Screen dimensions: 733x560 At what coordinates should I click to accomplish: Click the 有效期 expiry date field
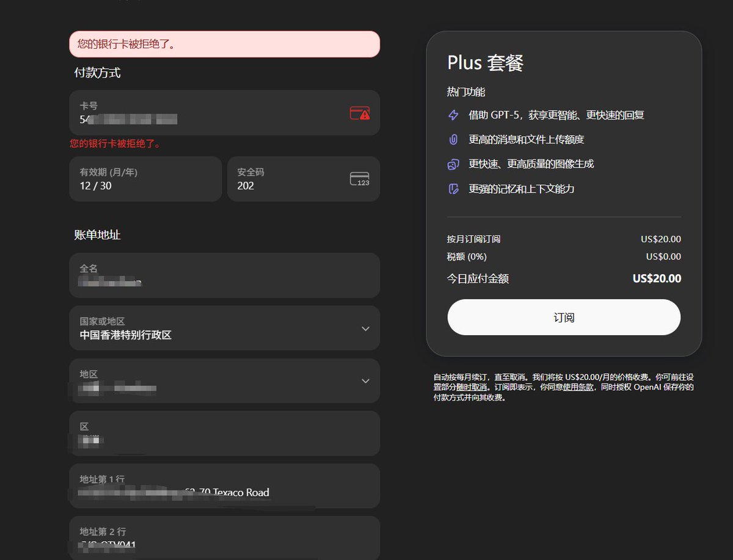click(145, 179)
